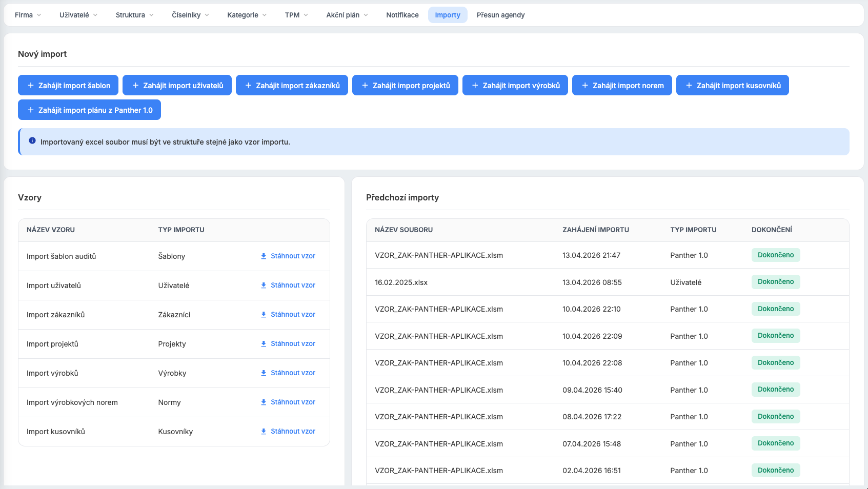Click the plus icon on Zahájit import norem
The height and width of the screenshot is (489, 868).
pos(585,86)
